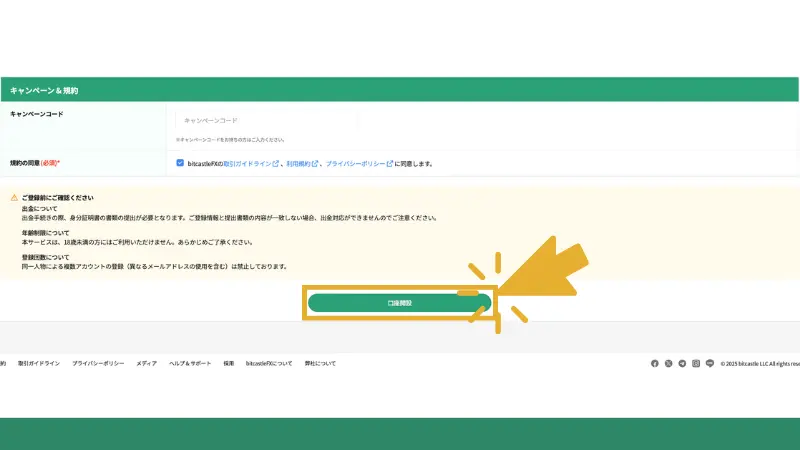800x450 pixels.
Task: Open the footer ヘルプ＆サポート link
Action: click(190, 363)
